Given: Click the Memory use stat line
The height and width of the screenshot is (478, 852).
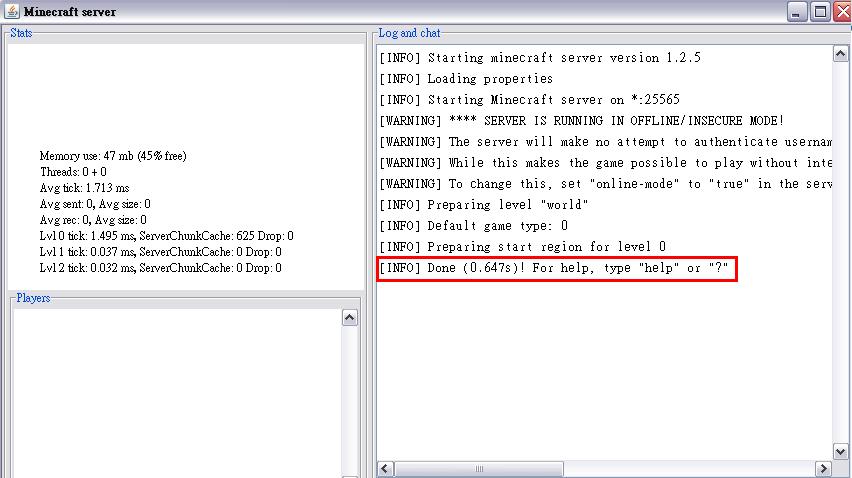Looking at the screenshot, I should click(x=112, y=156).
